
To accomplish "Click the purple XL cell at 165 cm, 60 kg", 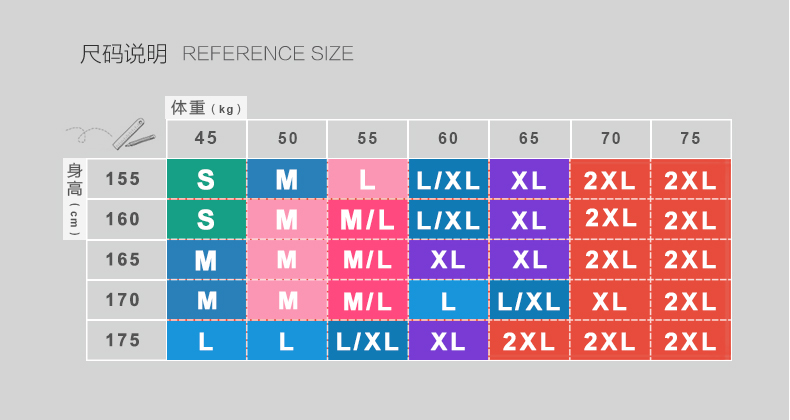I will 448,260.
